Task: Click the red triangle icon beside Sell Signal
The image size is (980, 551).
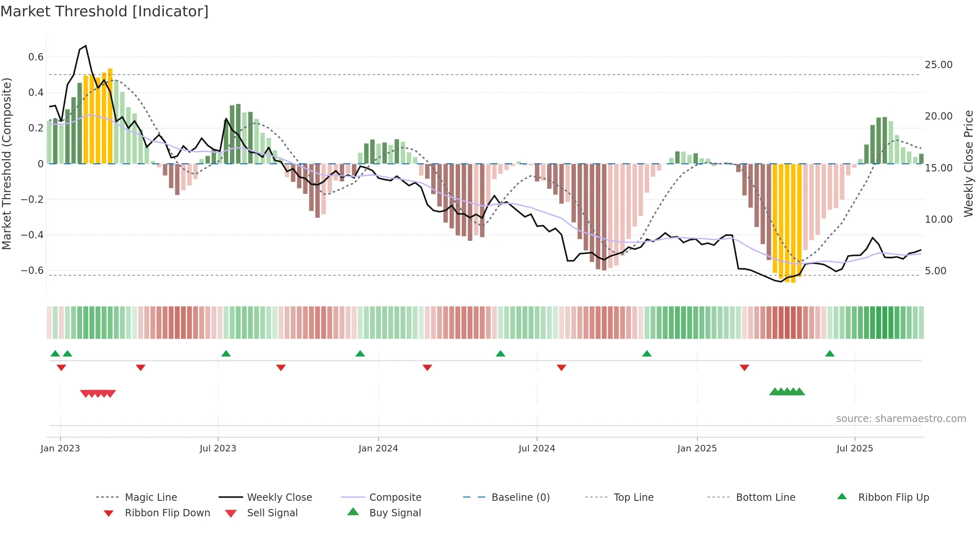Action: click(231, 513)
